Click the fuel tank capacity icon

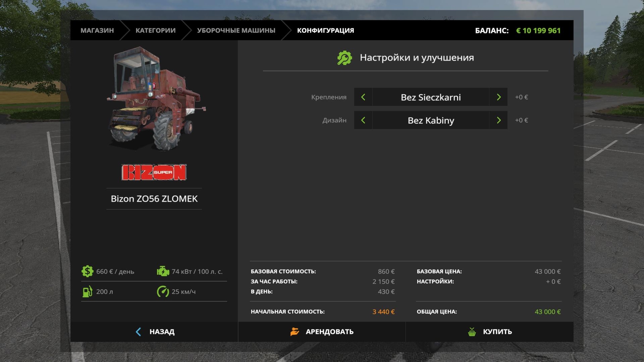click(x=87, y=292)
